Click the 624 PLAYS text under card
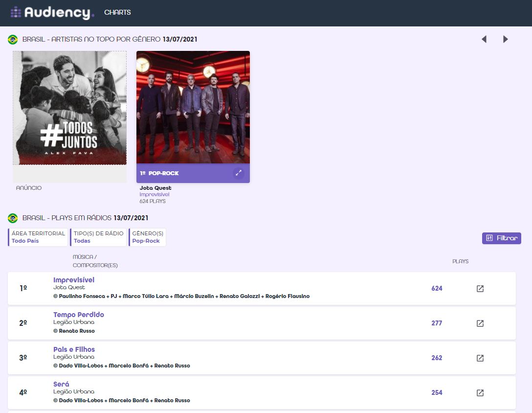The image size is (532, 413). (x=153, y=202)
